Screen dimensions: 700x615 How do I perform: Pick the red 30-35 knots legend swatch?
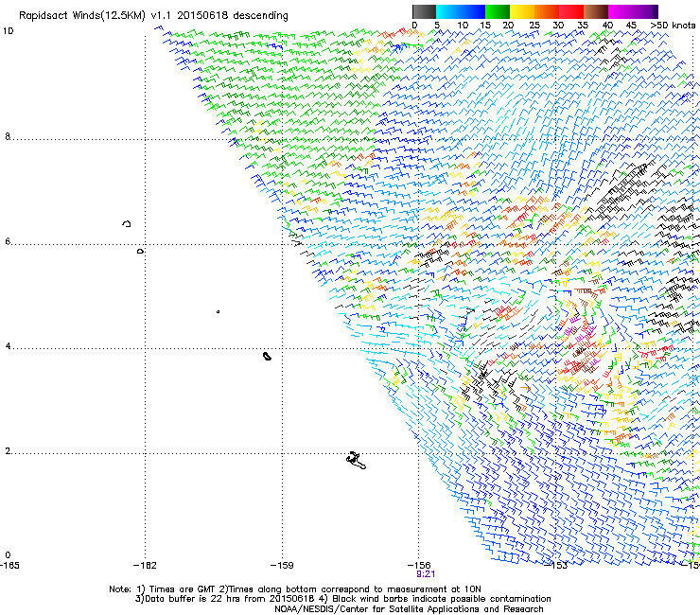click(x=571, y=11)
